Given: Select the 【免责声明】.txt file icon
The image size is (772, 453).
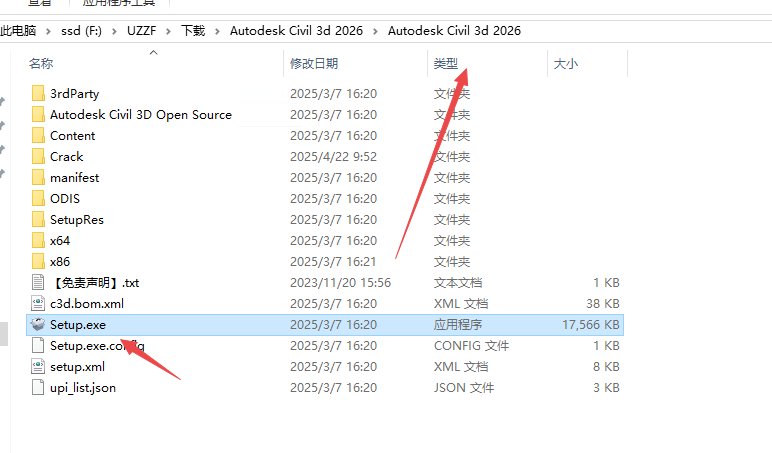Looking at the screenshot, I should [x=38, y=283].
